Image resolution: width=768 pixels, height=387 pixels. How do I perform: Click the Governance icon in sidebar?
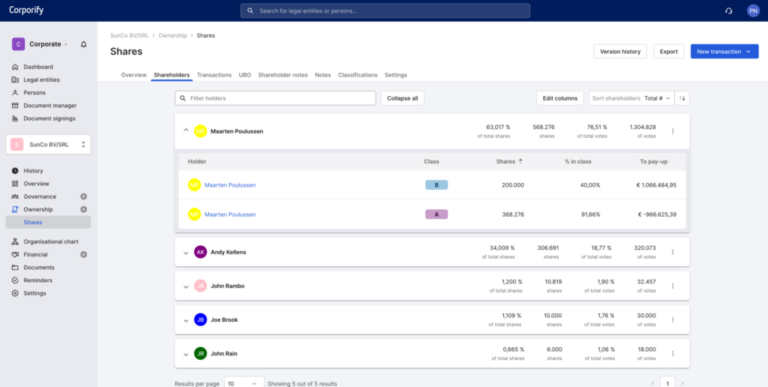click(15, 196)
